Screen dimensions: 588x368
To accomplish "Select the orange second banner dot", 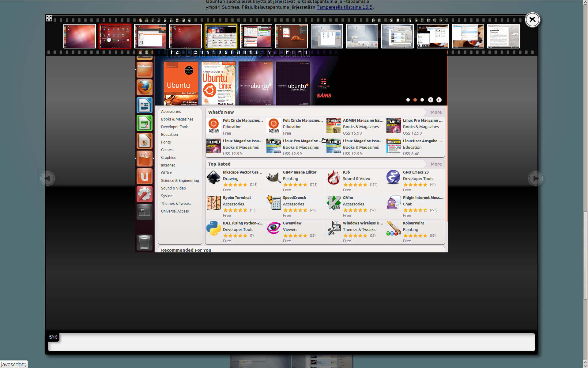I will tap(415, 100).
